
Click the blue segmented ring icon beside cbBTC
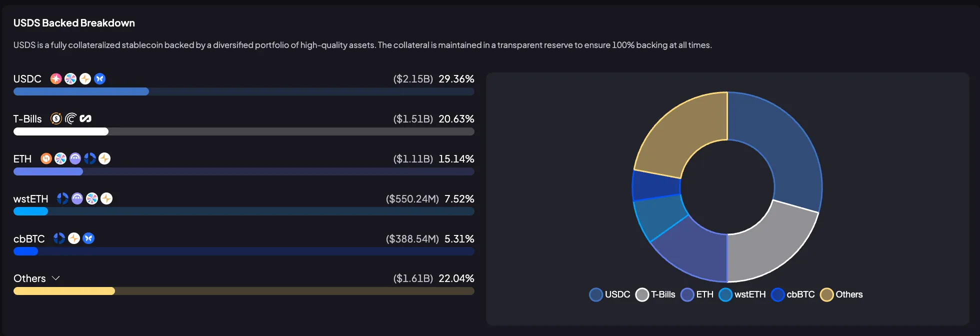pos(59,238)
